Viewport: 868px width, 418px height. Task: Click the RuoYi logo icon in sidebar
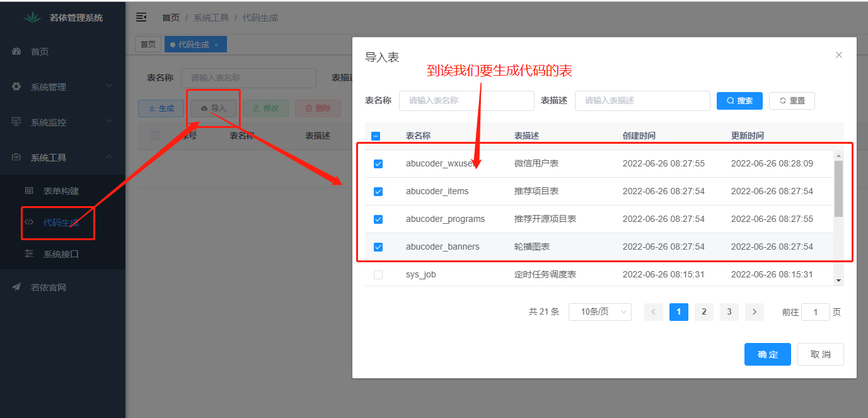pyautogui.click(x=32, y=18)
